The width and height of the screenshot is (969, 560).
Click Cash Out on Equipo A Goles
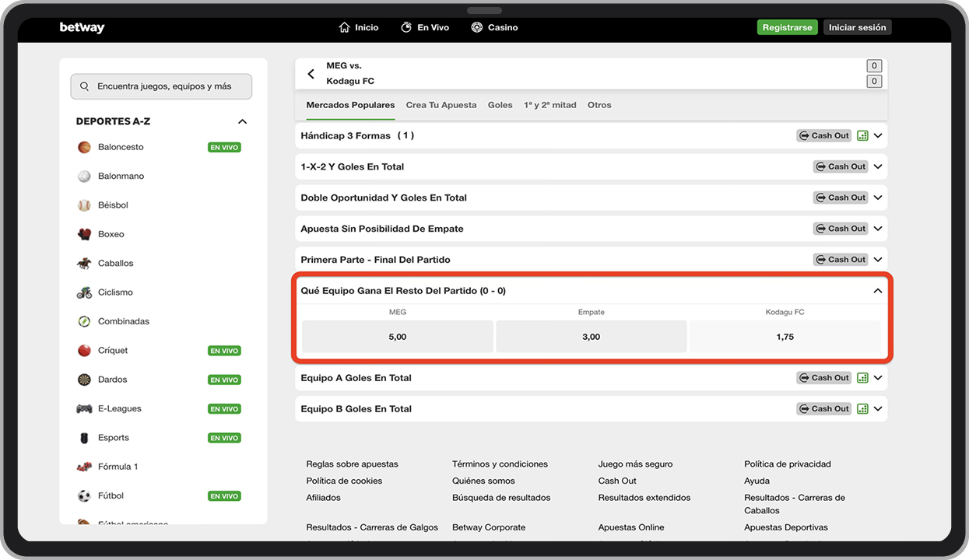point(824,378)
